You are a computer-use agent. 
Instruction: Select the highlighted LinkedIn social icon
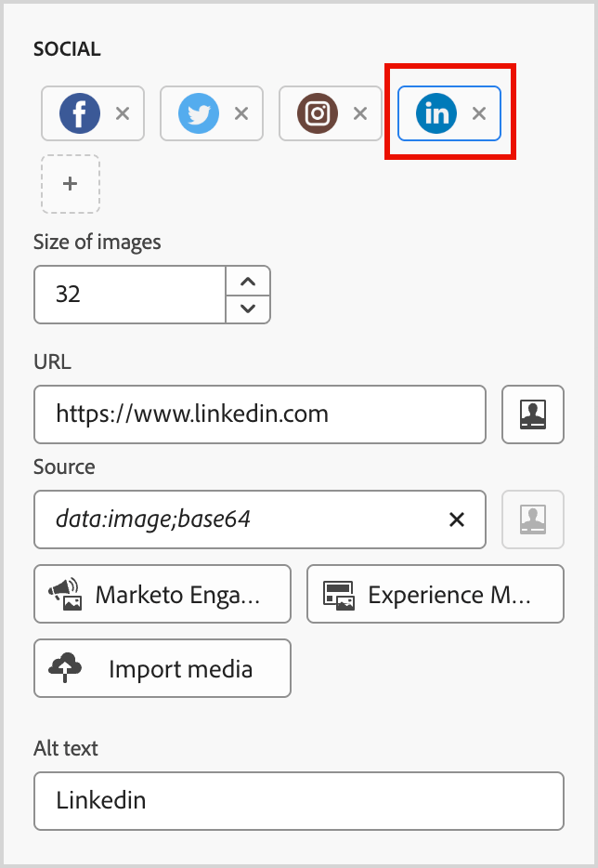tap(437, 113)
